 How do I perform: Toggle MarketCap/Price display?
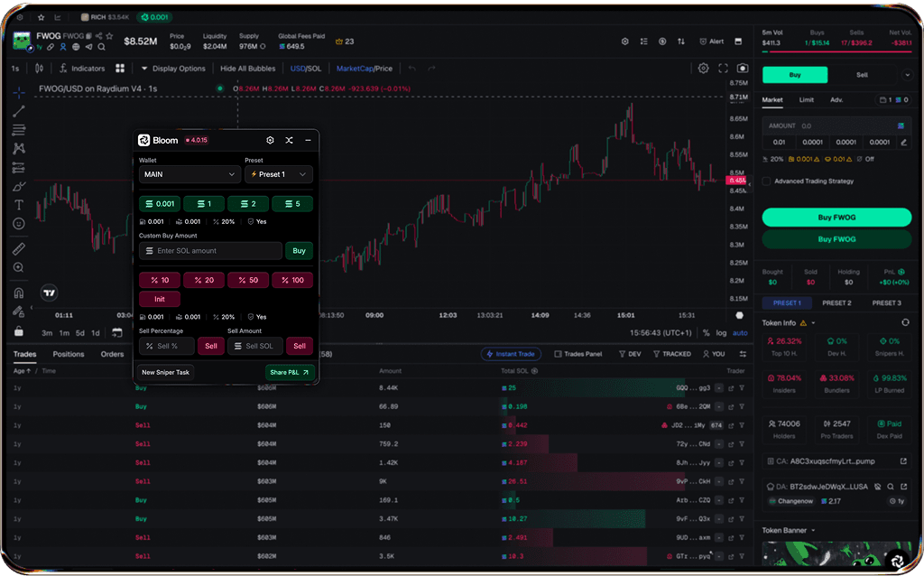coord(365,69)
